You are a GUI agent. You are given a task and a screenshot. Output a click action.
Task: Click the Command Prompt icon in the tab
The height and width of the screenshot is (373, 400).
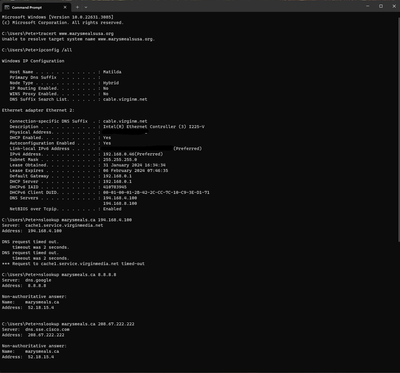6,7
